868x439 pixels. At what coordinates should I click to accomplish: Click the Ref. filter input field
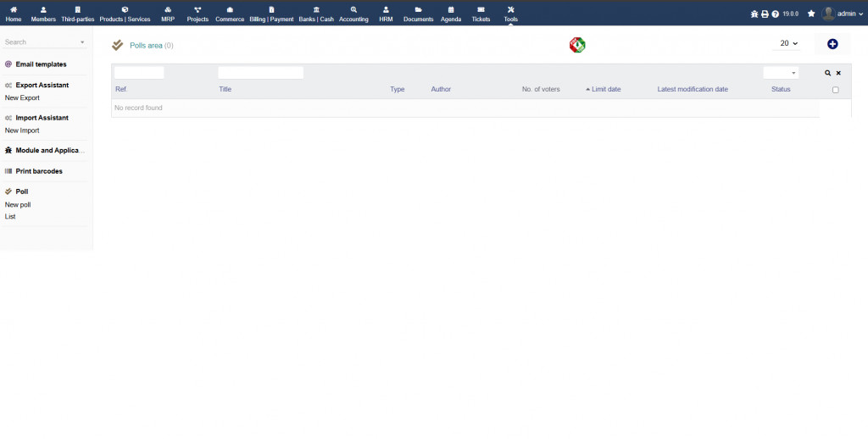(x=139, y=73)
